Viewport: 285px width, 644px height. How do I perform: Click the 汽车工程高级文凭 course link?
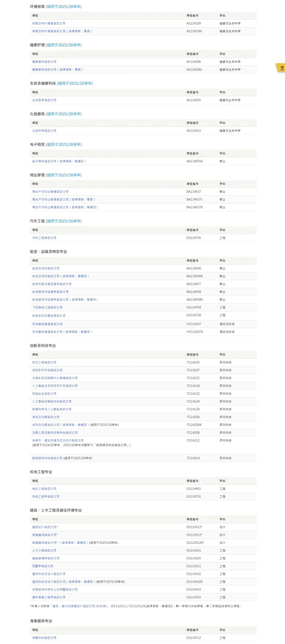pyautogui.click(x=44, y=238)
